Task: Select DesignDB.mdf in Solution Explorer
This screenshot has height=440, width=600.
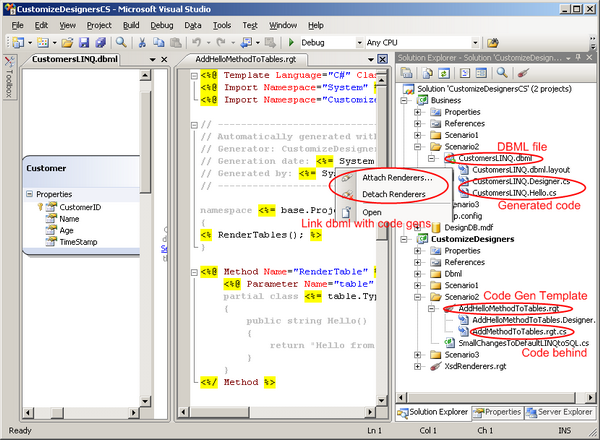Action: [468, 228]
